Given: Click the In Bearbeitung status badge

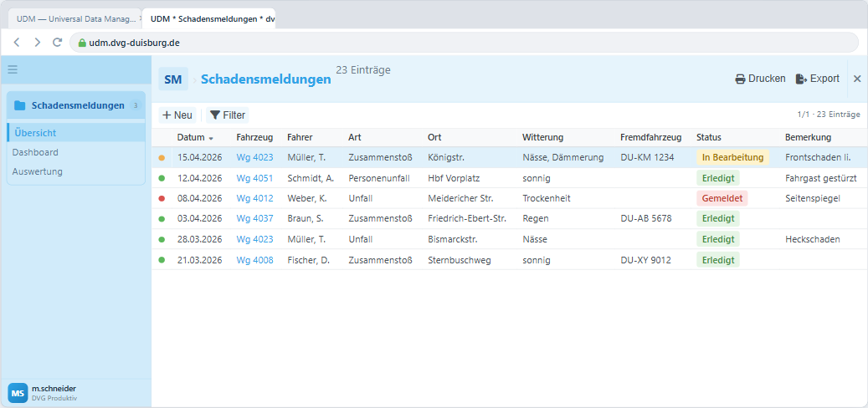Looking at the screenshot, I should pos(733,157).
